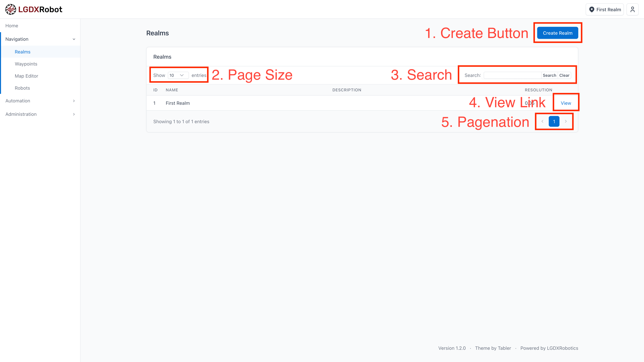
Task: Open the Home sidebar item
Action: point(12,26)
